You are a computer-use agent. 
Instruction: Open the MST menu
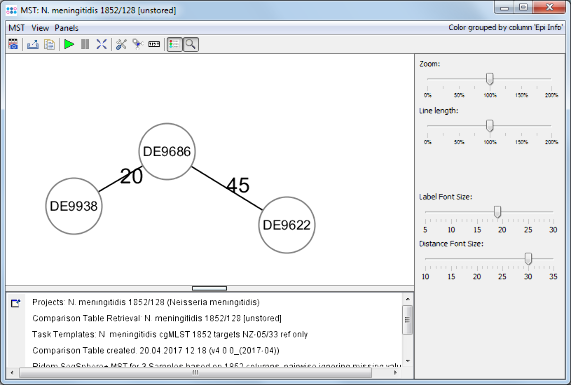16,28
